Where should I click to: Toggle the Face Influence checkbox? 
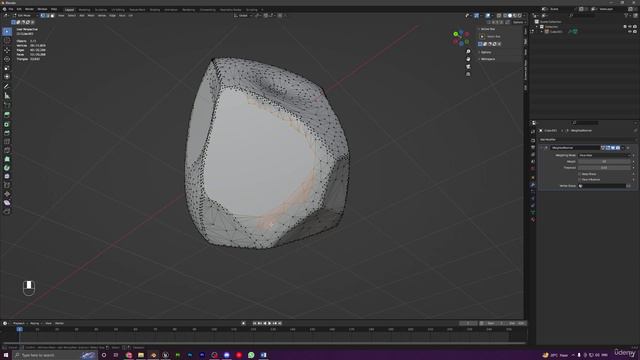(x=580, y=180)
